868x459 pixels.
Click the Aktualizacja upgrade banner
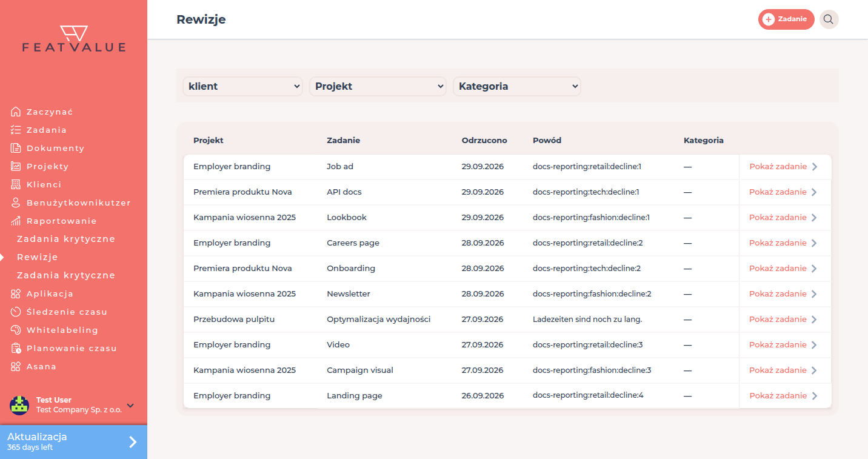pos(73,442)
